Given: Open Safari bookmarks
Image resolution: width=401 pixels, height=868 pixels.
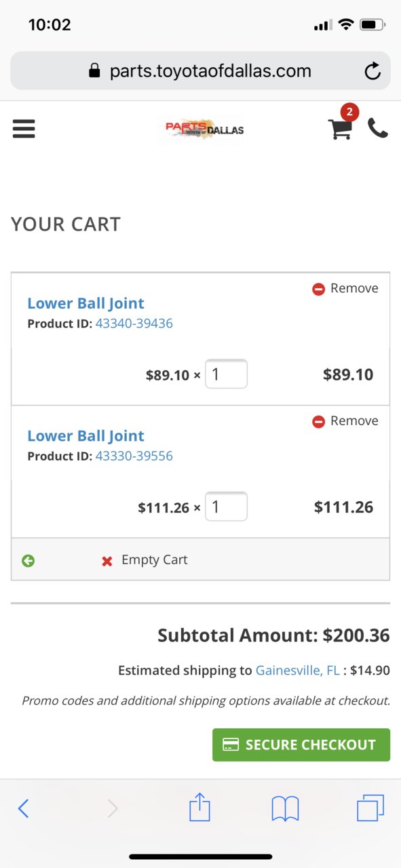Looking at the screenshot, I should click(x=285, y=808).
